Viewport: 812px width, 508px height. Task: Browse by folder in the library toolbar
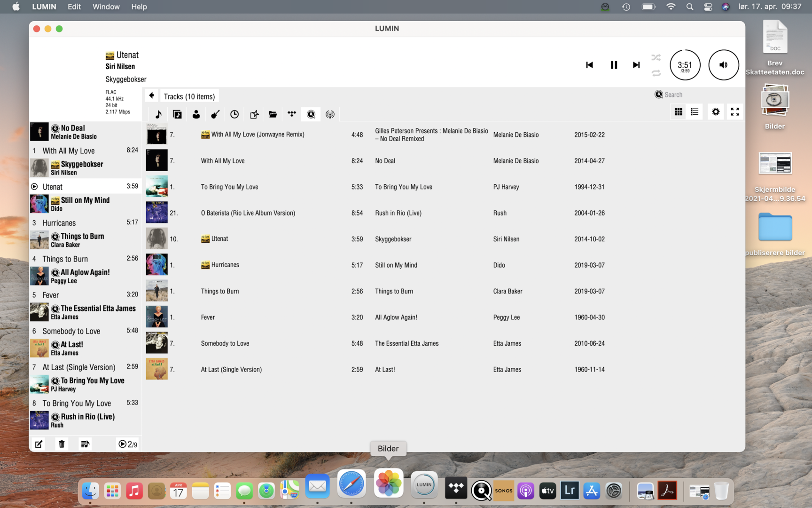(273, 114)
